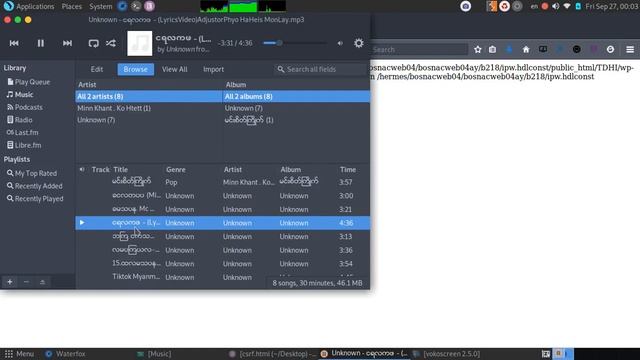The height and width of the screenshot is (360, 640).
Task: Click the browser Search field
Action: pyautogui.click(x=419, y=49)
